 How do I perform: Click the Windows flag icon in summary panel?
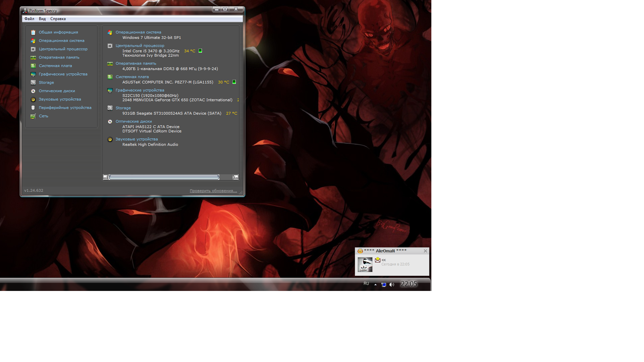[110, 33]
